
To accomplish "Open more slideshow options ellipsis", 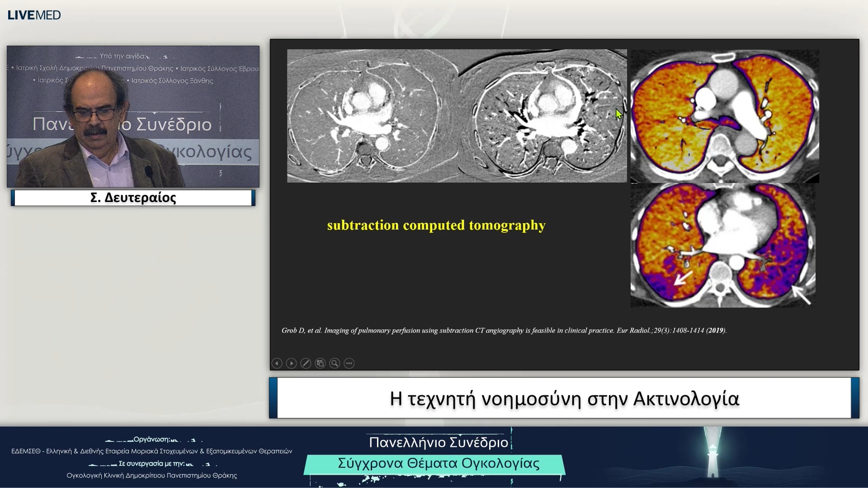I will (x=349, y=363).
